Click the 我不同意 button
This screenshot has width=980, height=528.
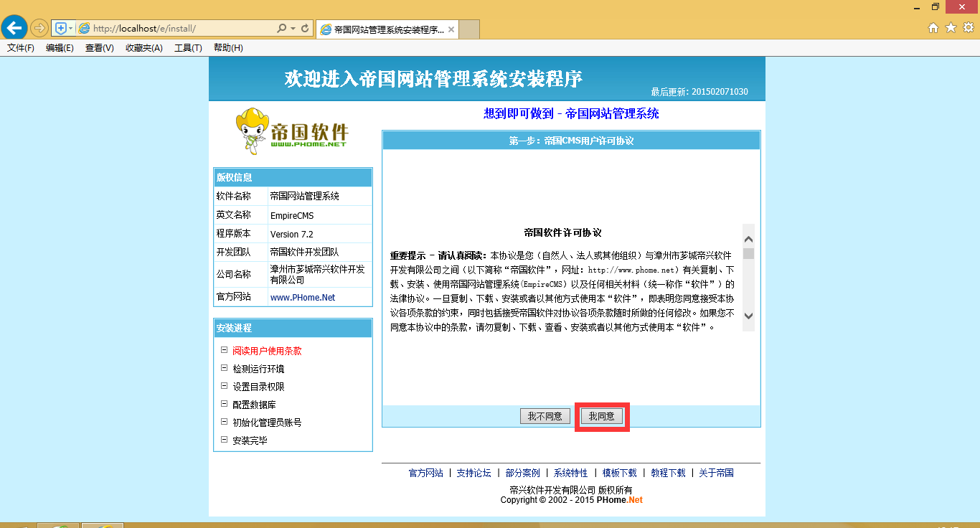point(545,416)
